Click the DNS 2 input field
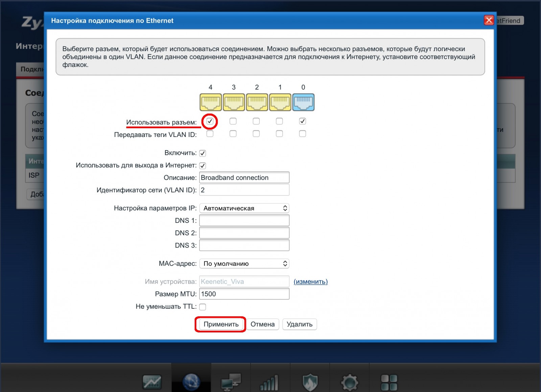The width and height of the screenshot is (541, 392). coord(244,233)
